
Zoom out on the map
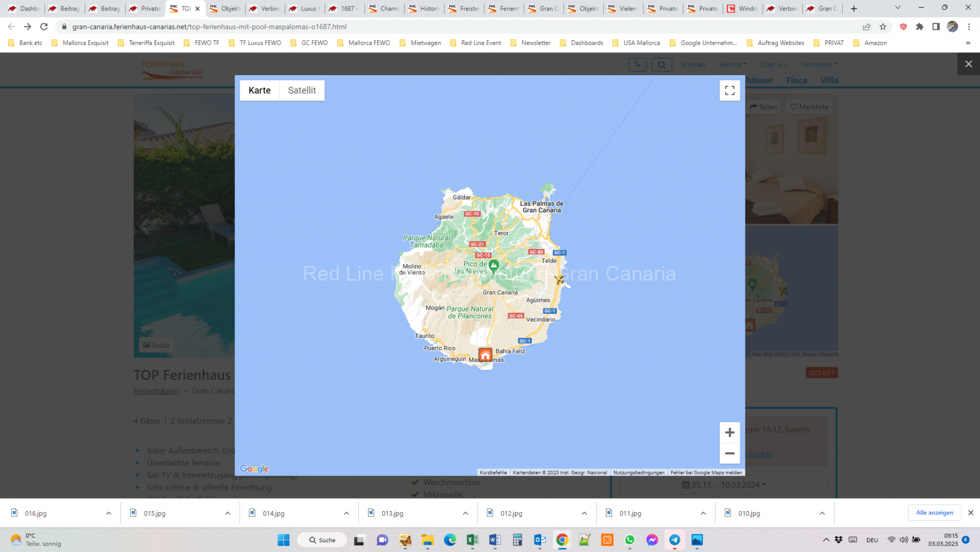click(x=730, y=453)
